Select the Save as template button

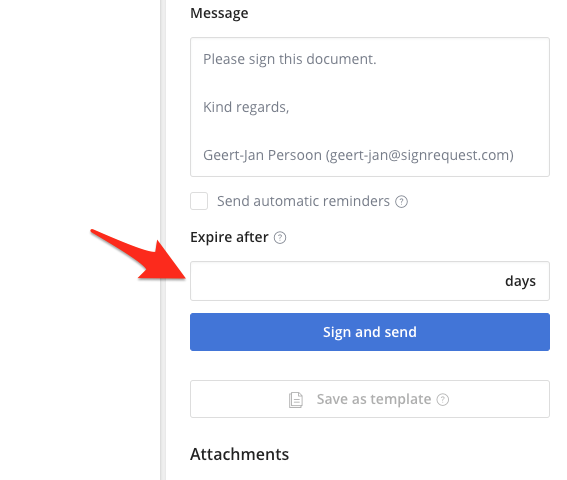[370, 399]
